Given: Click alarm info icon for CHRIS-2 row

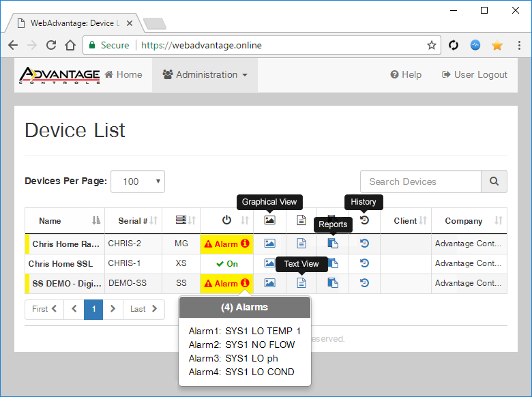Looking at the screenshot, I should tap(245, 244).
